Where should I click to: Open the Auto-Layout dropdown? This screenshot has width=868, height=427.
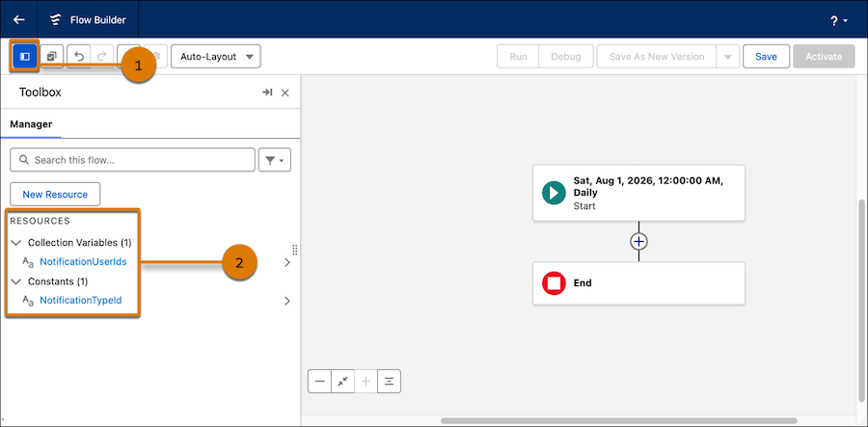pyautogui.click(x=216, y=57)
